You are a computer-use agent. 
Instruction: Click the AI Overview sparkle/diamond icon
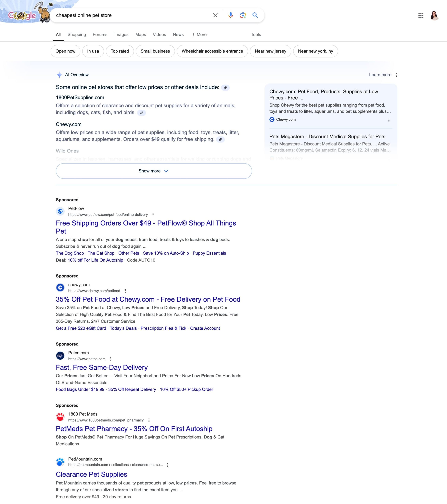tap(59, 75)
